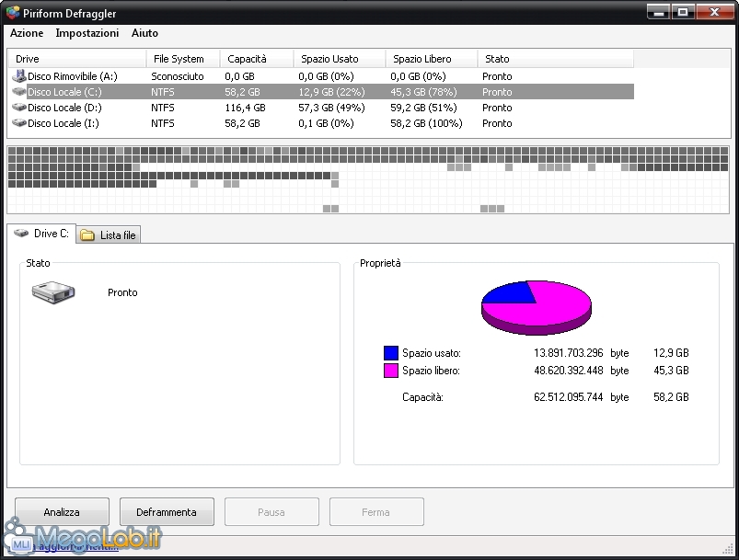739x560 pixels.
Task: Select the Disco Locale (I:) row
Action: [x=321, y=123]
